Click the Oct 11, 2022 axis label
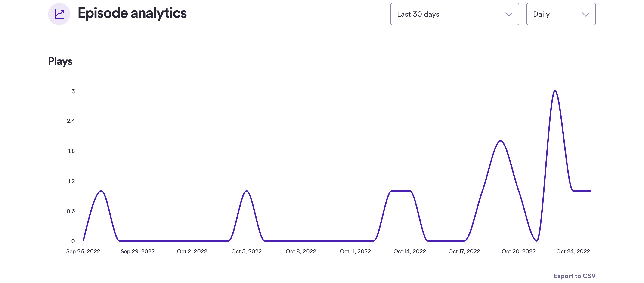 [x=355, y=251]
